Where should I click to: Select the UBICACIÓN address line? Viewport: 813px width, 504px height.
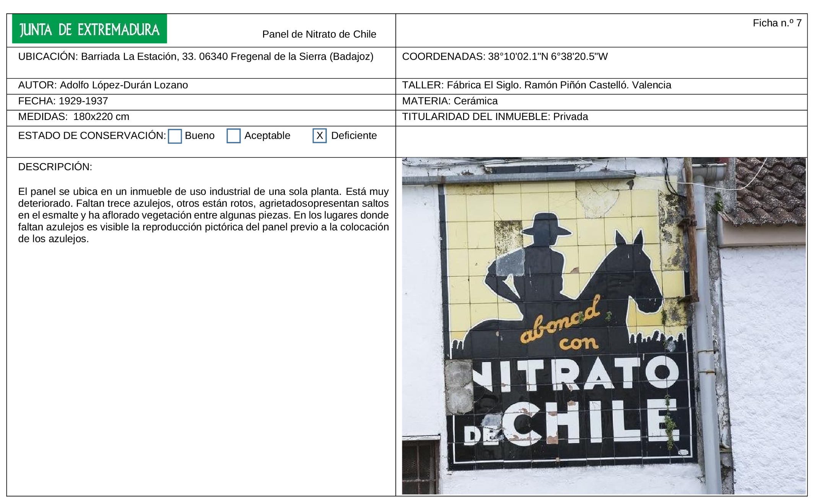(x=196, y=57)
